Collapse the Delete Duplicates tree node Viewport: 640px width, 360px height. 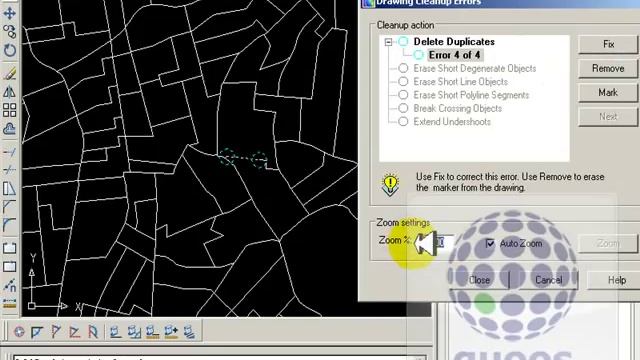tap(388, 42)
